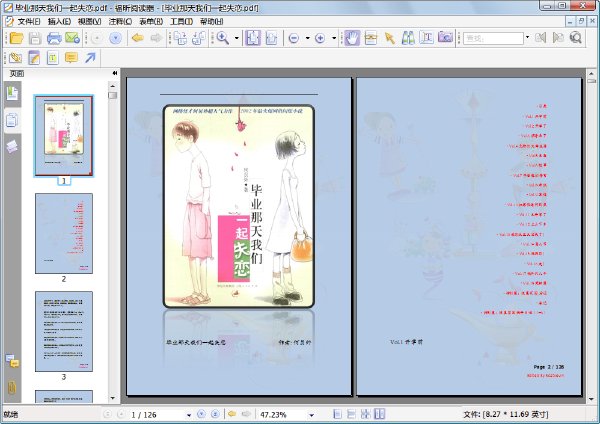This screenshot has width=600, height=424.
Task: Select the blue Arrow drawing tool
Action: coord(90,58)
